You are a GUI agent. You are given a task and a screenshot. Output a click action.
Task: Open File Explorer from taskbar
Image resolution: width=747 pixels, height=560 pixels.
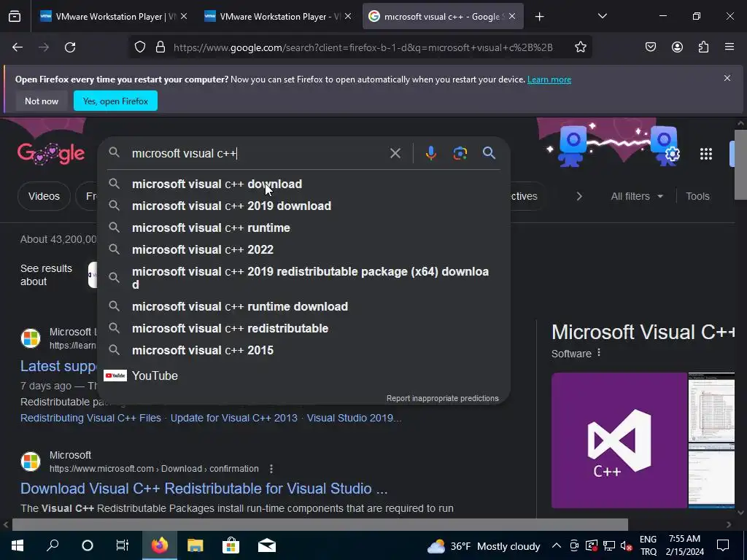(x=195, y=545)
